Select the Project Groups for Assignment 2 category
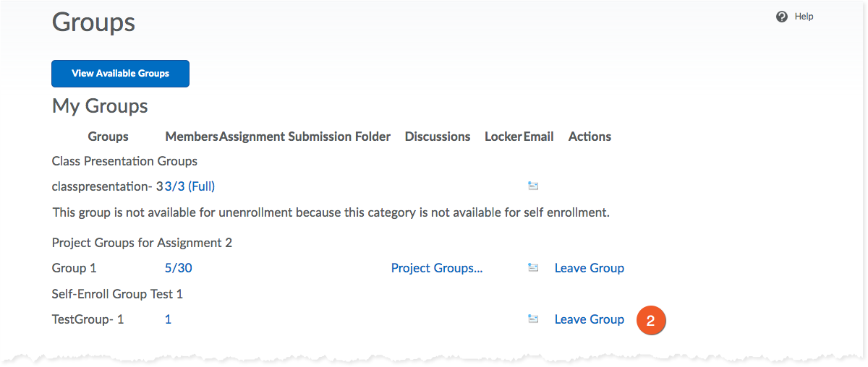The height and width of the screenshot is (367, 868). coord(142,243)
